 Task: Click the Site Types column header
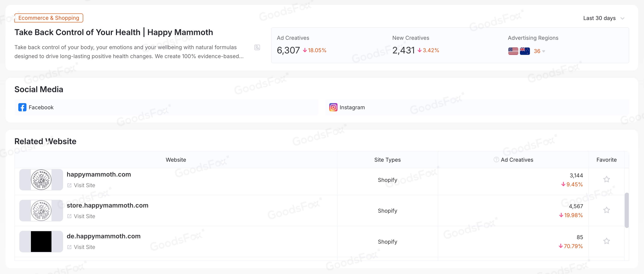pos(387,160)
